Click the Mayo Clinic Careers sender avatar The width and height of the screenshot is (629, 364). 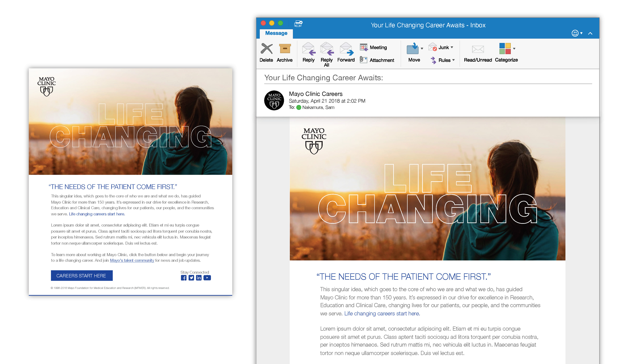tap(274, 100)
